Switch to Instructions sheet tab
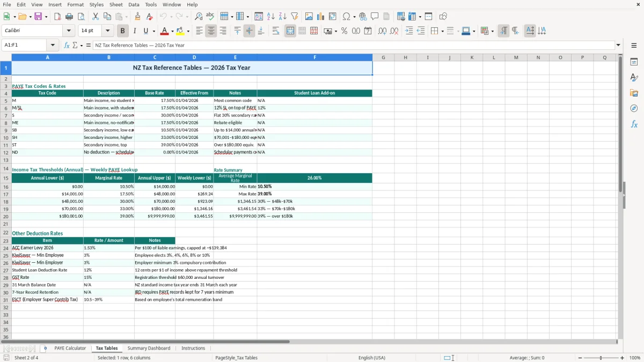 (x=193, y=349)
